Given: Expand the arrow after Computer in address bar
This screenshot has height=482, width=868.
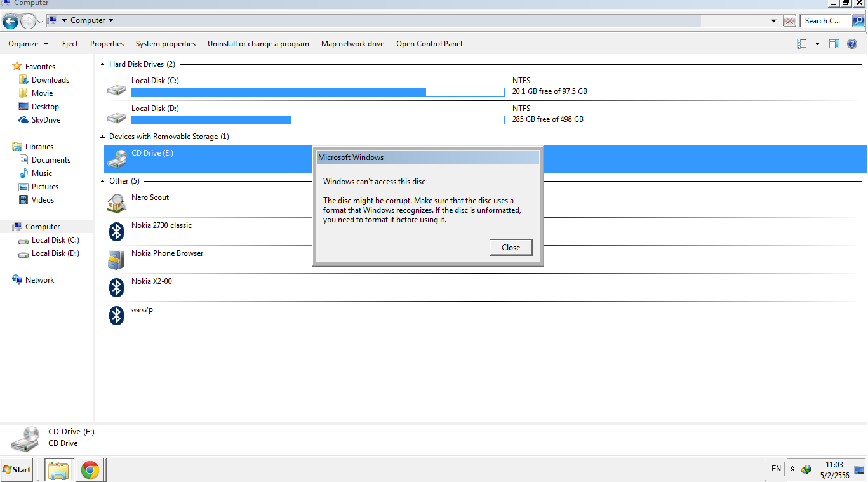Looking at the screenshot, I should tap(110, 20).
